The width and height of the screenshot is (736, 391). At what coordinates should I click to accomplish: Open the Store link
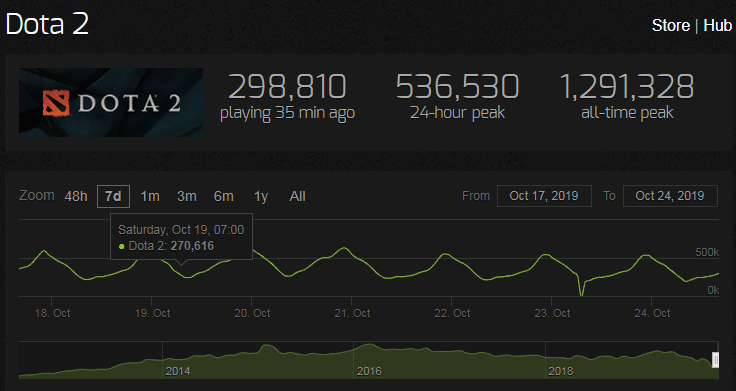tap(670, 25)
